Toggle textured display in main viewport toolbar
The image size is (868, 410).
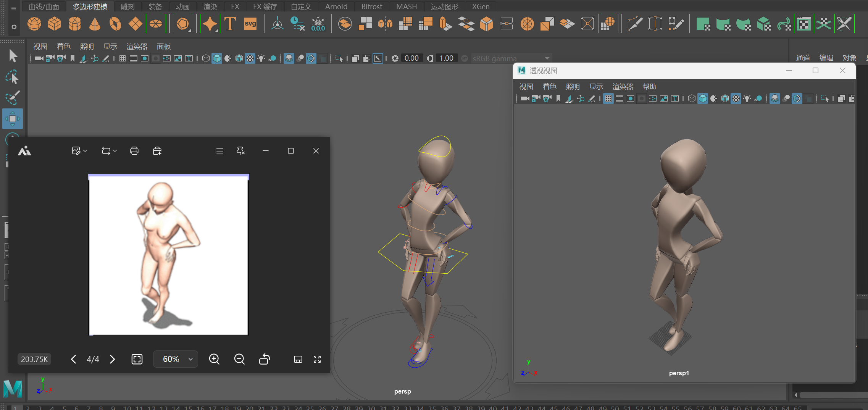click(250, 58)
